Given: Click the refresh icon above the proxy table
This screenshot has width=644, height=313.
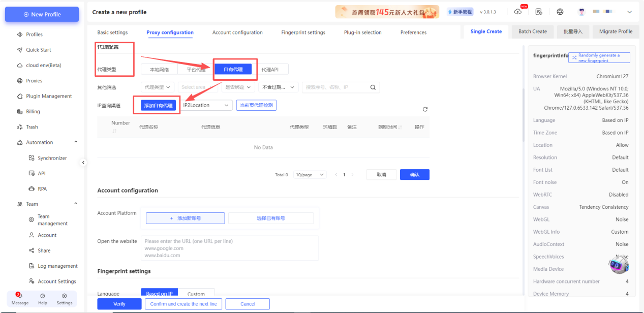Looking at the screenshot, I should click(425, 109).
